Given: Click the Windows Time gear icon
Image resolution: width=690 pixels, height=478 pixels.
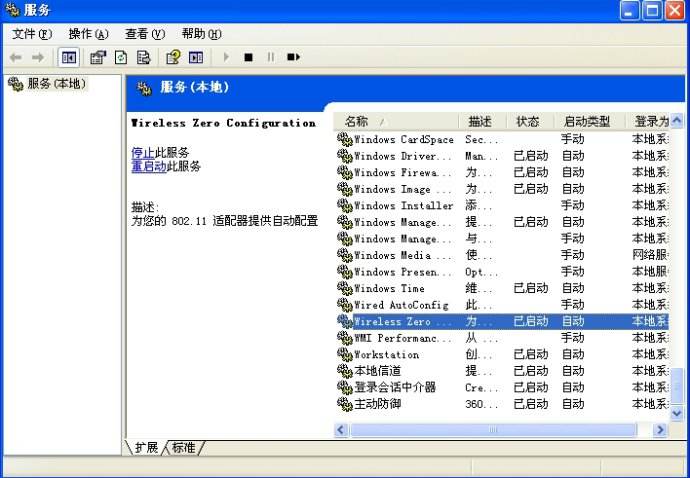Looking at the screenshot, I should 344,288.
